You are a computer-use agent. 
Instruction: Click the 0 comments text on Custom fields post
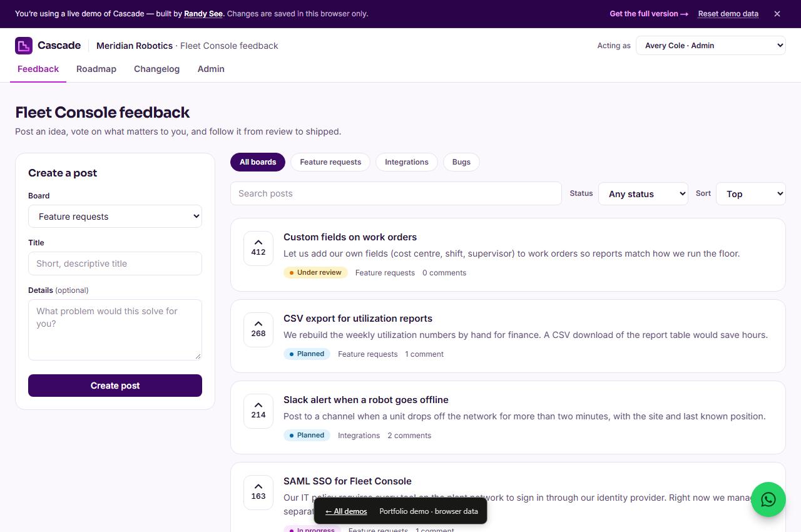point(444,273)
